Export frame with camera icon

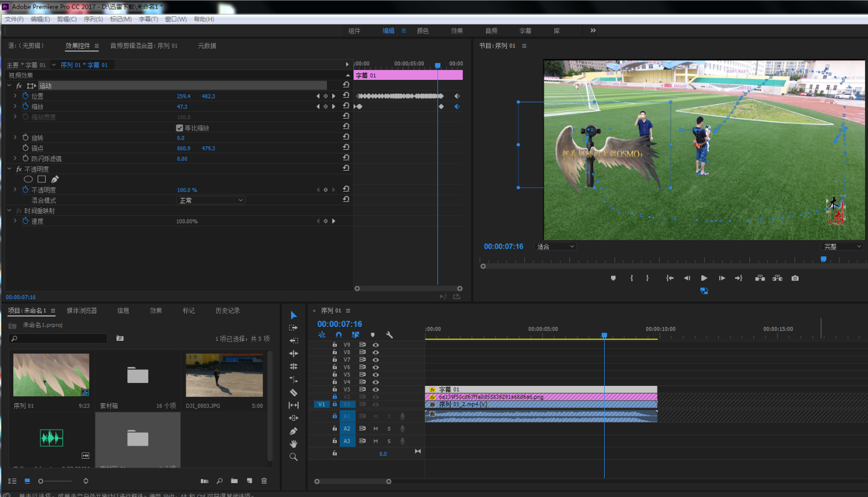(795, 278)
